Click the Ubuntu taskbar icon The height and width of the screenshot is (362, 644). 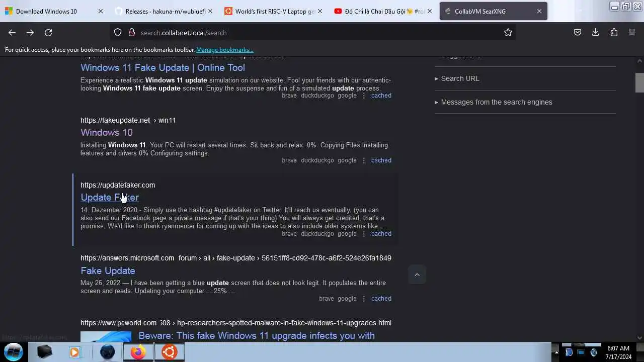pyautogui.click(x=170, y=352)
